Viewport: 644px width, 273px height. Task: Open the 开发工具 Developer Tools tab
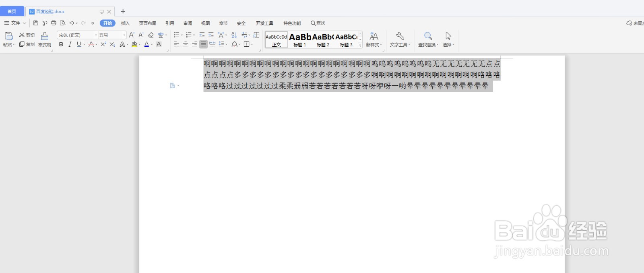(x=264, y=23)
